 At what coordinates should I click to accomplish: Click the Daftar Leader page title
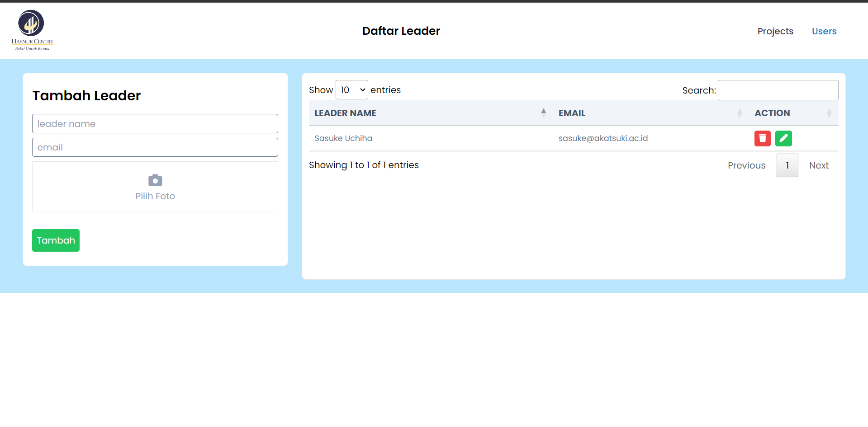(x=401, y=31)
